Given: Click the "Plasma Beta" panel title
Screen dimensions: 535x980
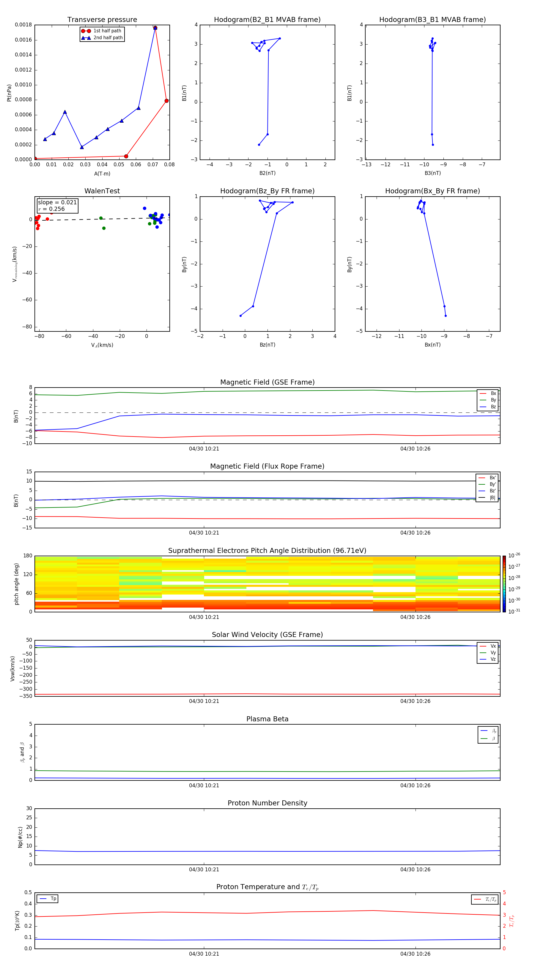Looking at the screenshot, I should 267,719.
